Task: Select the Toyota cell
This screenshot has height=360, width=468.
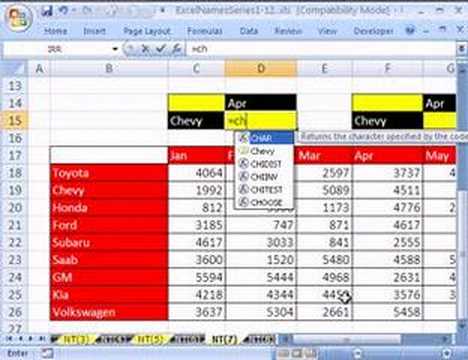Action: (x=109, y=173)
